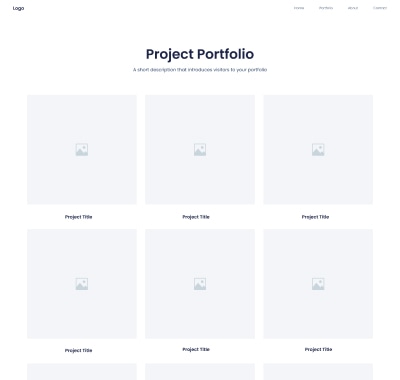Open the Project Title under the top-right card
Image resolution: width=400 pixels, height=380 pixels.
(x=315, y=217)
